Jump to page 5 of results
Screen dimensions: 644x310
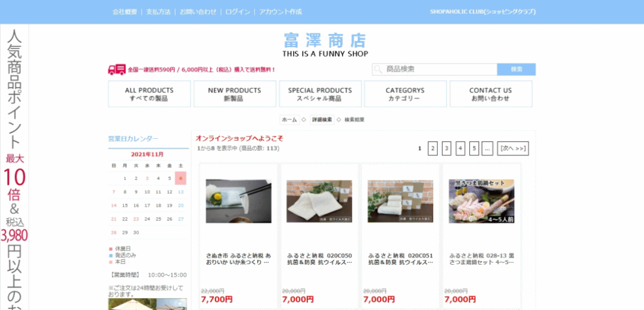point(474,148)
